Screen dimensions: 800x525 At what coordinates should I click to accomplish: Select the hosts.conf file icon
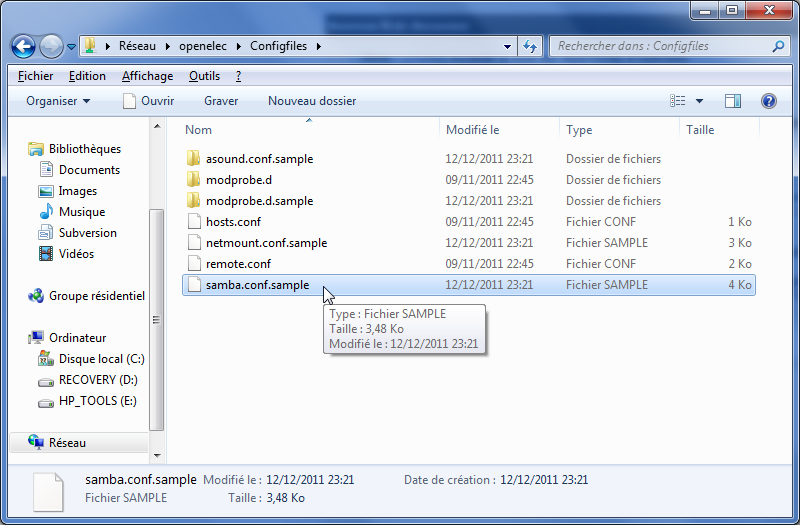tap(194, 221)
